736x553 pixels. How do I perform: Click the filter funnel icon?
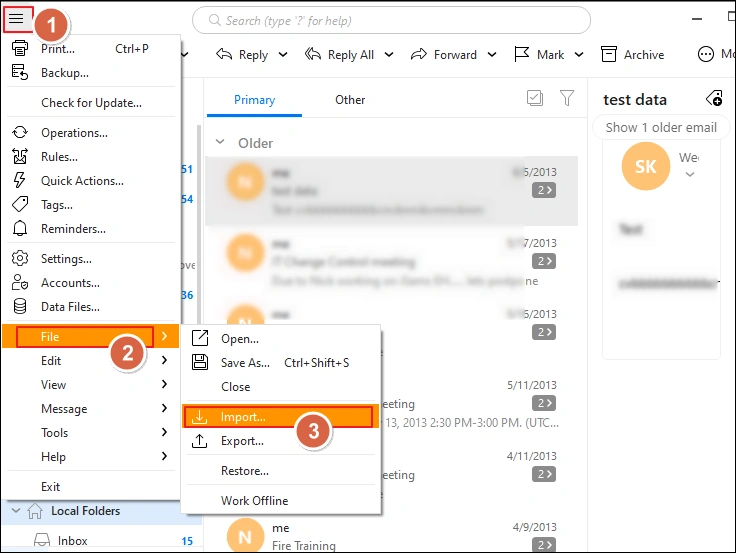pos(567,98)
